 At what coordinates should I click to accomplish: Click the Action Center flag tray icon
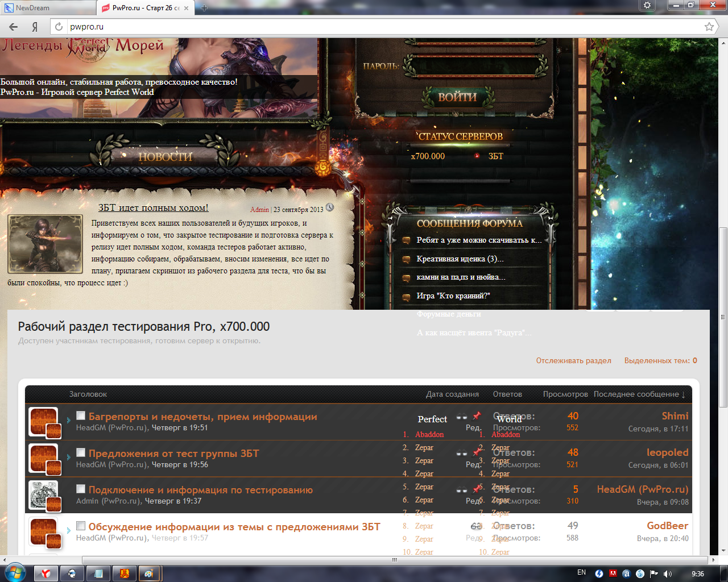654,573
